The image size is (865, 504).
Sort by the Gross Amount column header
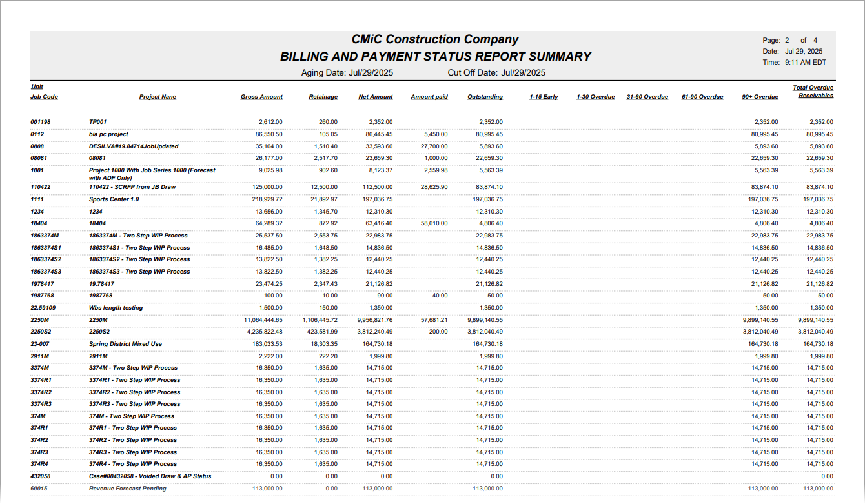point(262,96)
